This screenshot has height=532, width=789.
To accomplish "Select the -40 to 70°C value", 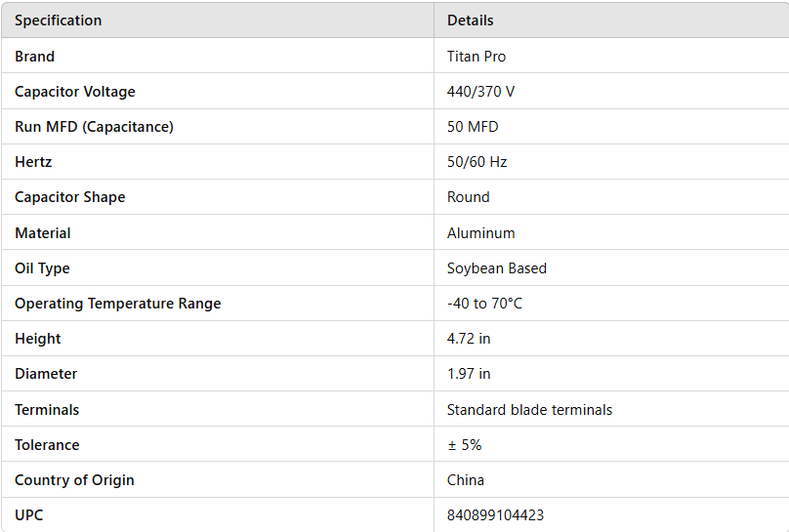I will pos(484,304).
